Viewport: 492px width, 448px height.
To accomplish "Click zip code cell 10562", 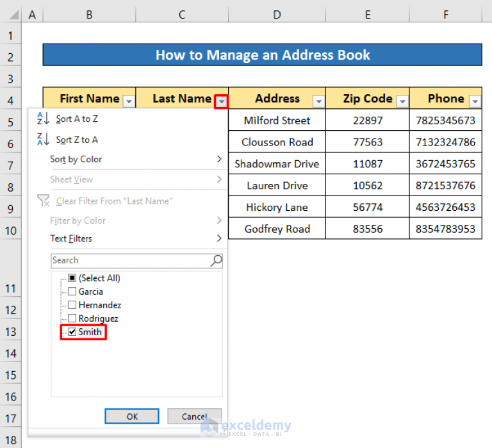I will (368, 185).
